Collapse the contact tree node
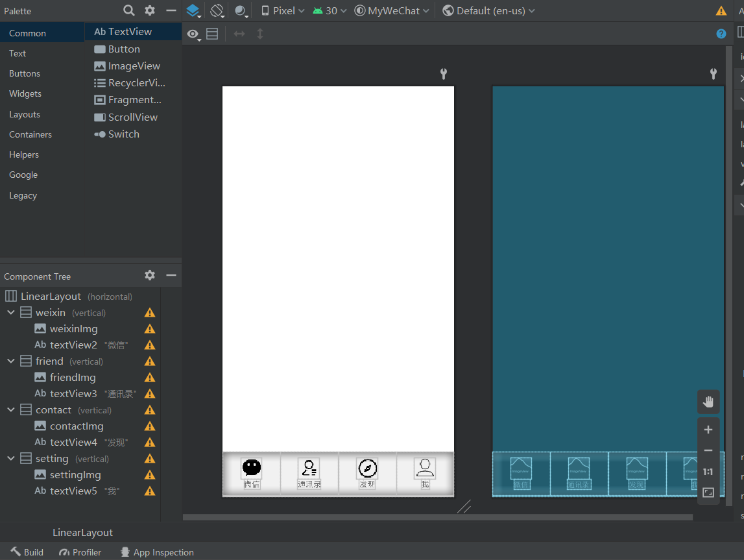The height and width of the screenshot is (560, 744). pyautogui.click(x=10, y=409)
